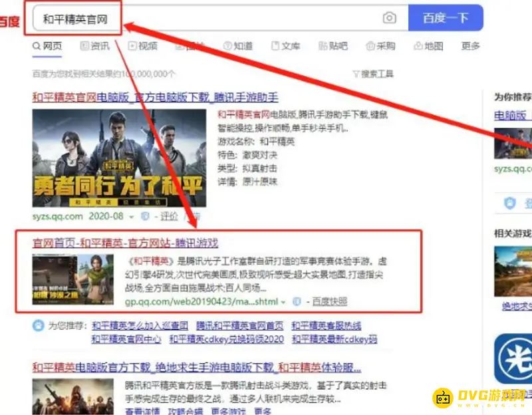Open the 贴吧 tab
Screen dimensions: 532x415
[333, 46]
